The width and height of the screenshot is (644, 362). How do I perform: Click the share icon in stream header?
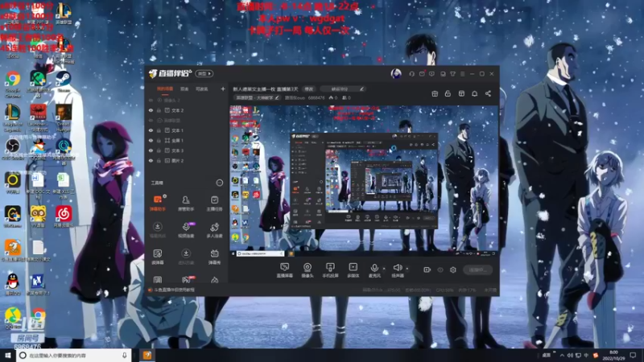488,93
